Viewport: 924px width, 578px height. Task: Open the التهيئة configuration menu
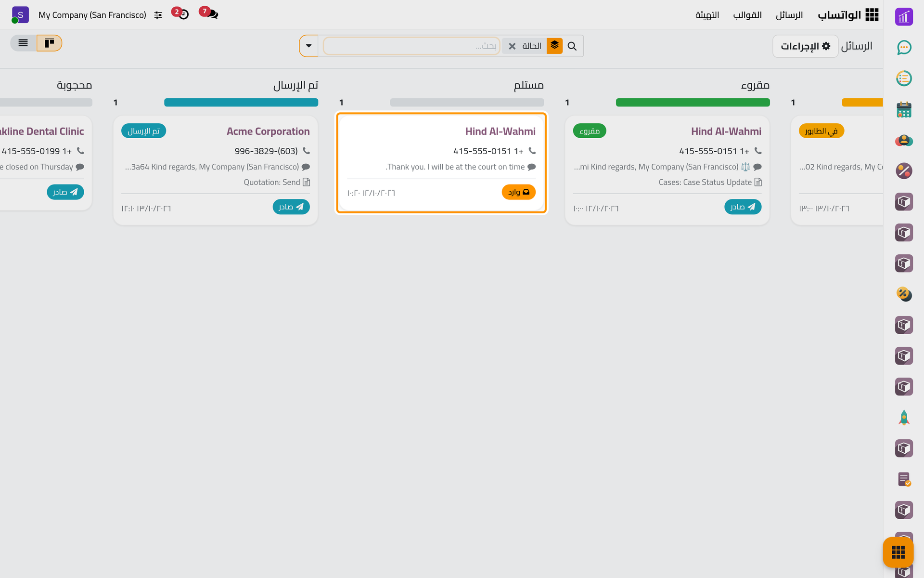pos(707,15)
